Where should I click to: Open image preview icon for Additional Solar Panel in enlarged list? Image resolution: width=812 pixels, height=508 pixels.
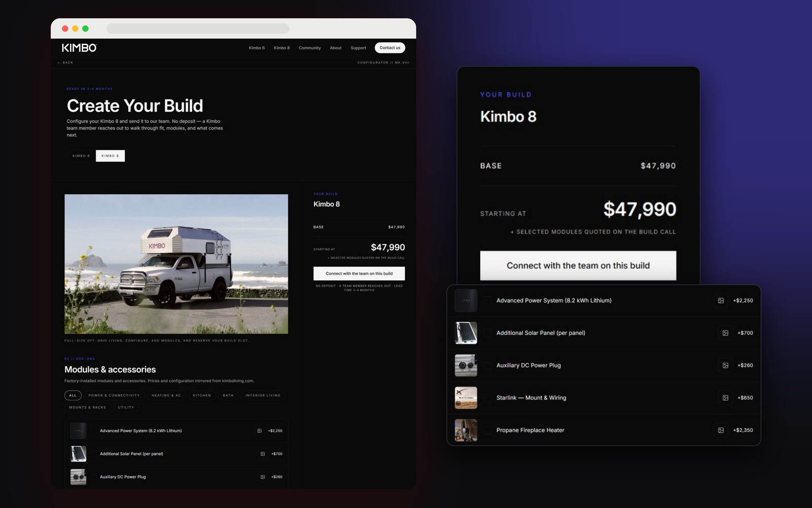pyautogui.click(x=726, y=333)
